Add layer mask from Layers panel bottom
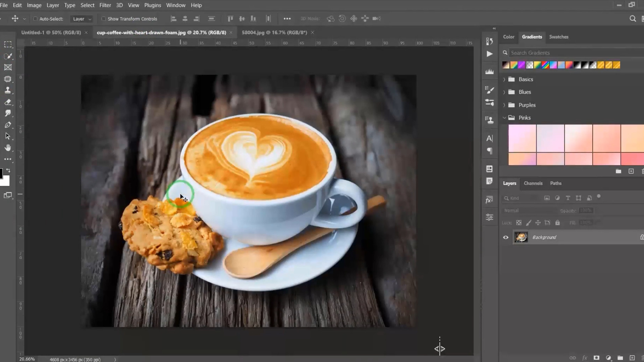 coord(596,358)
